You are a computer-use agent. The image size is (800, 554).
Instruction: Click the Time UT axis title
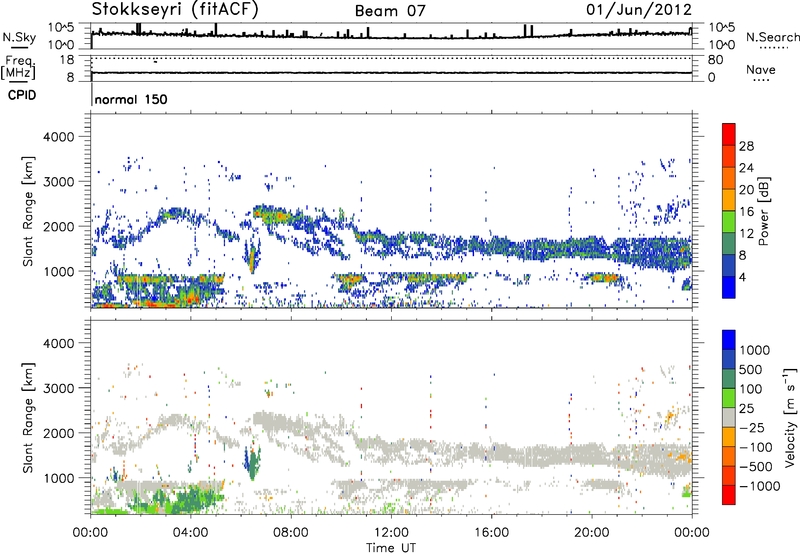tap(391, 548)
